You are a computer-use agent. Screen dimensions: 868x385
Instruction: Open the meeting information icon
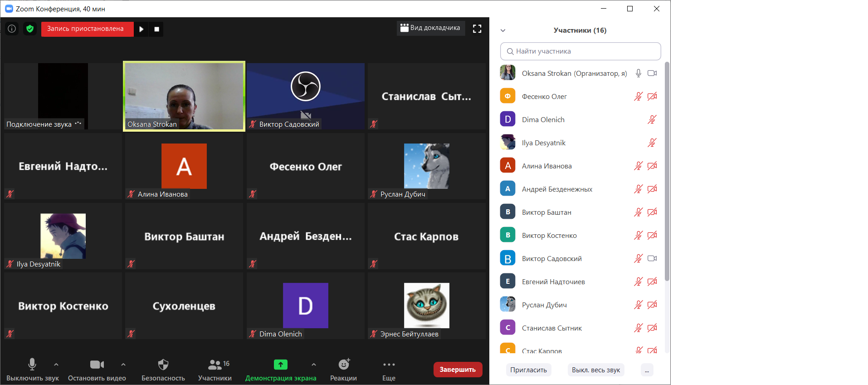[x=12, y=29]
